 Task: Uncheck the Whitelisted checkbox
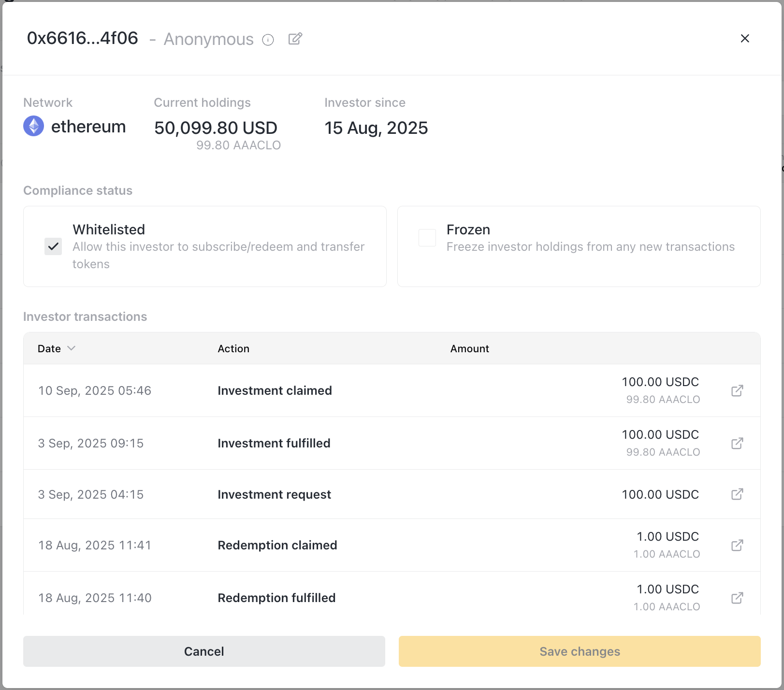53,246
